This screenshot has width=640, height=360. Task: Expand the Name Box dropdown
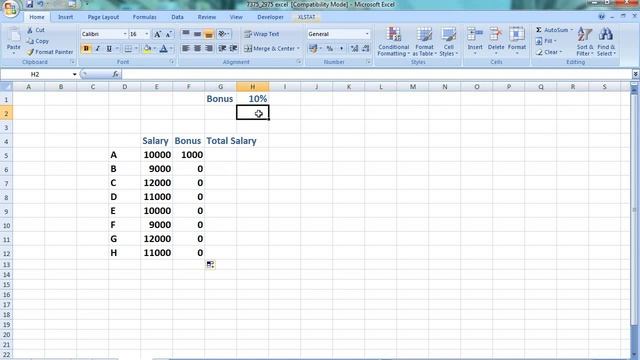(74, 74)
